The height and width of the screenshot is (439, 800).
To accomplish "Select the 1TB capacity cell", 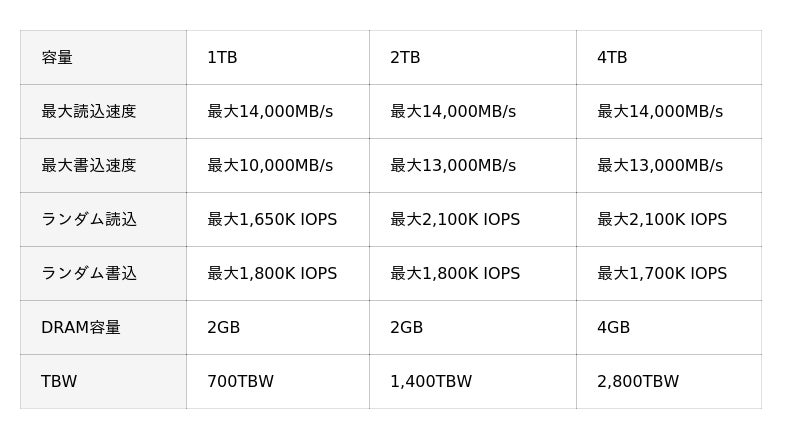I will tap(278, 57).
